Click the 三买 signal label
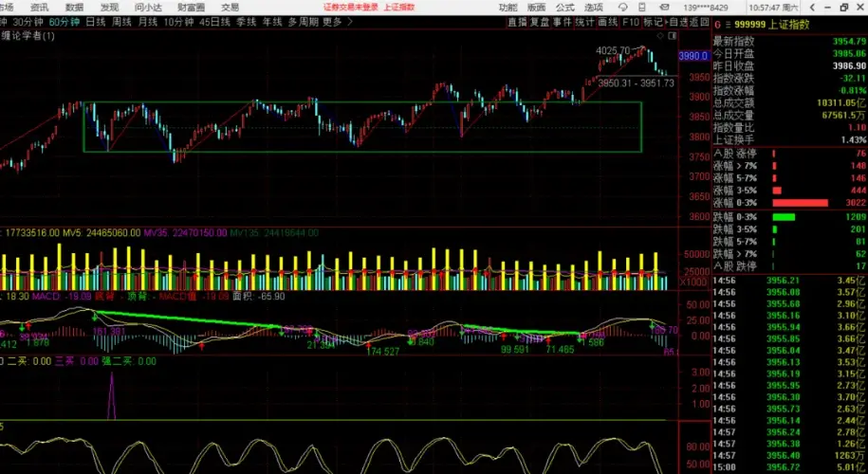This screenshot has width=868, height=474. [x=77, y=361]
